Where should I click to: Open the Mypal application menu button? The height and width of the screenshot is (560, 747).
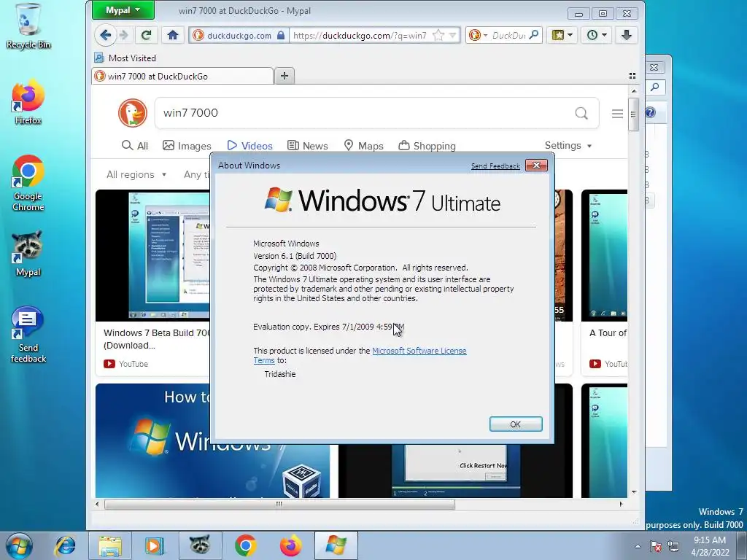click(x=123, y=10)
